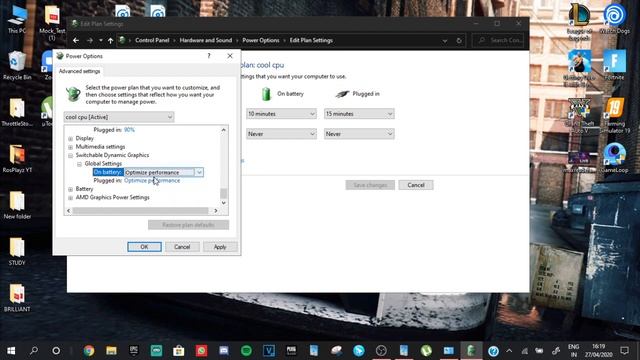Screen dimensions: 640x360
Task: Open the On battery Never dropdown
Action: pos(281,134)
